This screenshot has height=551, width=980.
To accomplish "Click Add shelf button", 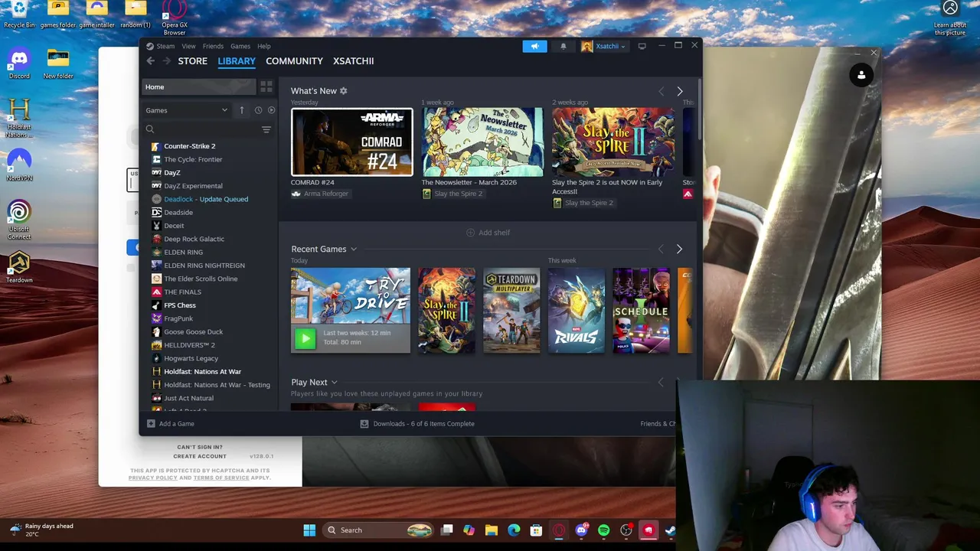I will [x=488, y=233].
